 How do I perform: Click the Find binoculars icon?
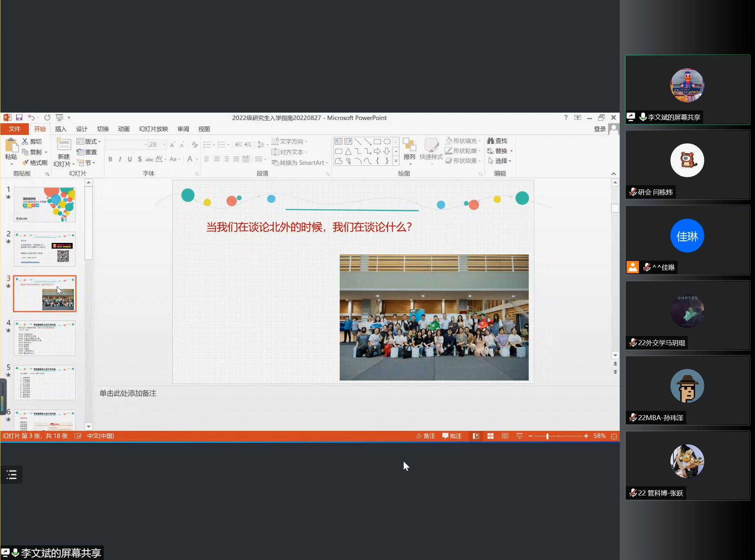point(491,141)
